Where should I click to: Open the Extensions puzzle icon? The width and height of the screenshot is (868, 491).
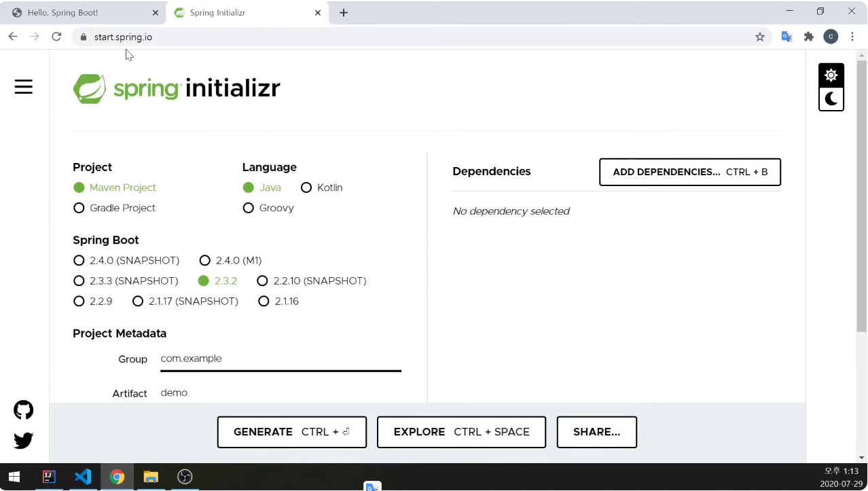click(809, 37)
